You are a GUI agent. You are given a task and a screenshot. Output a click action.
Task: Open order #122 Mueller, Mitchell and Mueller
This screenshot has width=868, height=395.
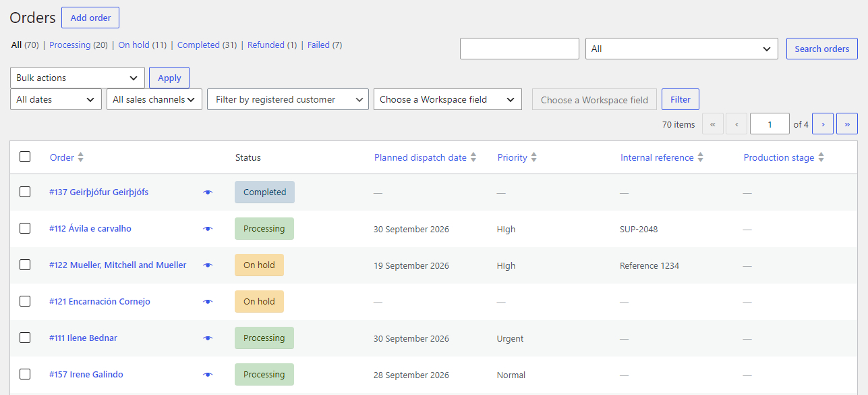click(x=118, y=265)
